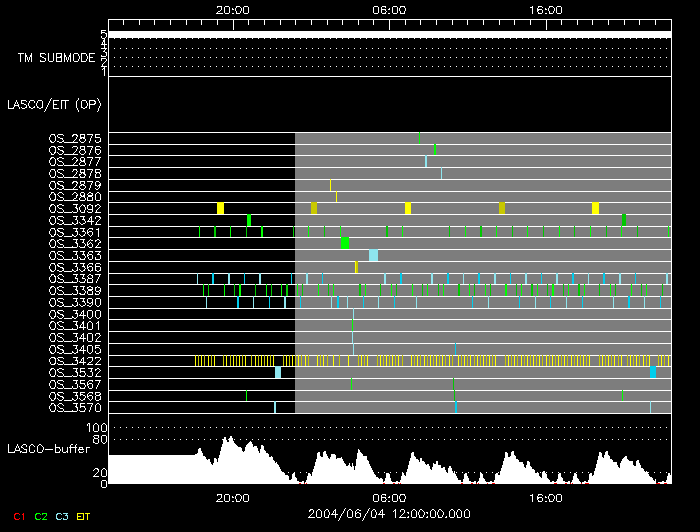Viewport: 700px width, 532px height.
Task: Click the TM SUBMODE axis label
Action: pos(56,58)
